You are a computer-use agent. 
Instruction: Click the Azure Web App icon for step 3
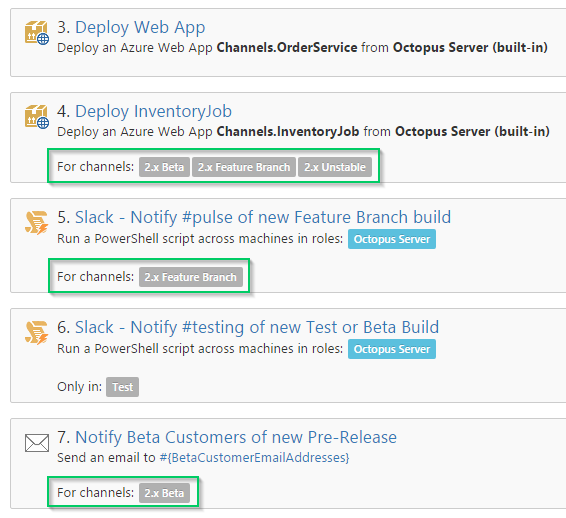coord(37,32)
